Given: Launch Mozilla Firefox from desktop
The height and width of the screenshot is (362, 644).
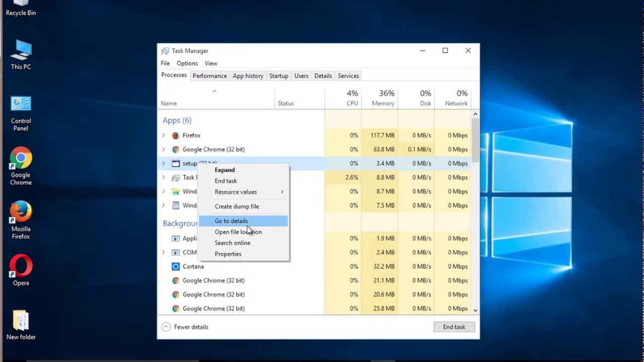Looking at the screenshot, I should coord(21,220).
